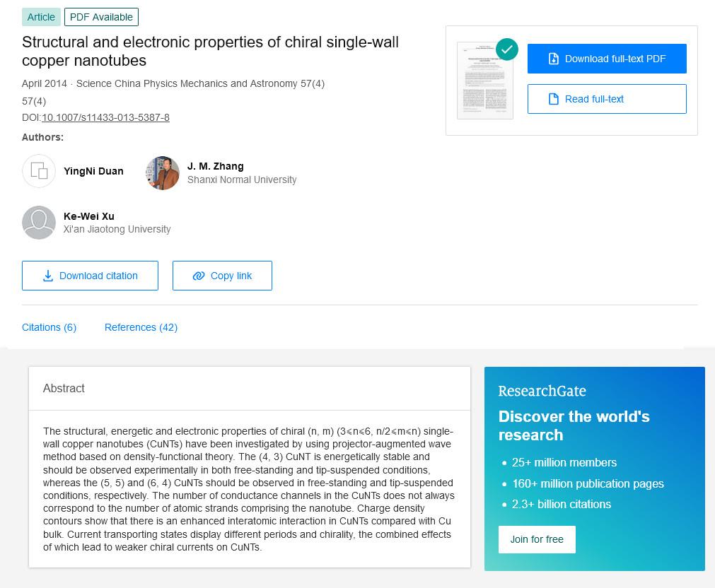
Task: Click the PDF icon in Download full-text button
Action: (553, 59)
